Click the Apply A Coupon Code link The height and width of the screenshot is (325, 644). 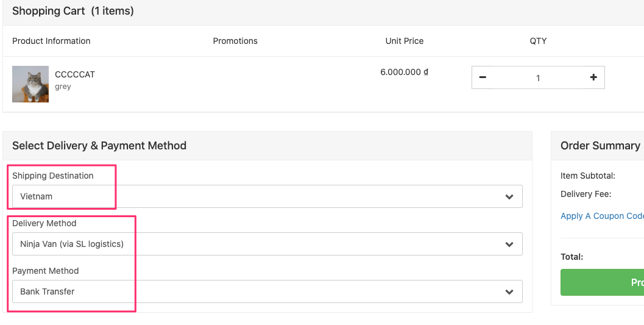(602, 216)
